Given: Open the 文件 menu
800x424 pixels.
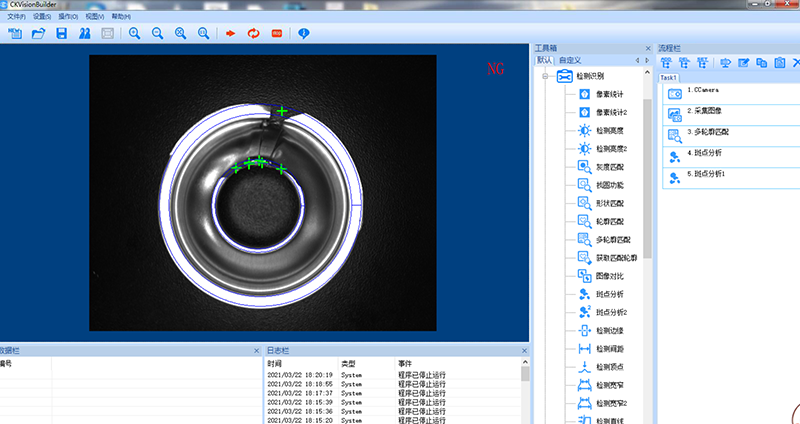Looking at the screenshot, I should [x=16, y=17].
